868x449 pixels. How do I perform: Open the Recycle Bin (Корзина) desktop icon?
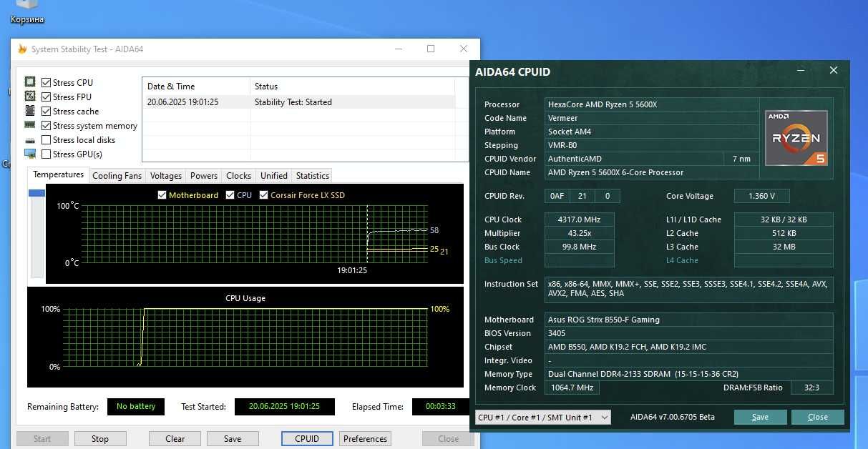[x=27, y=13]
